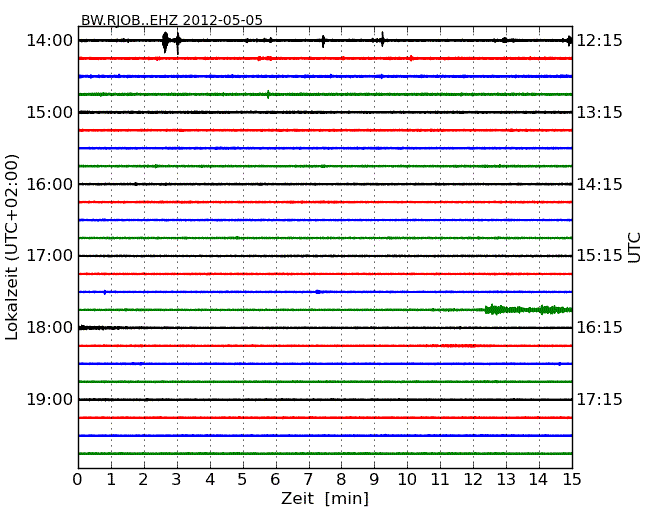This screenshot has width=650, height=520.
Task: Click the 6 minute tick label
Action: (x=275, y=480)
